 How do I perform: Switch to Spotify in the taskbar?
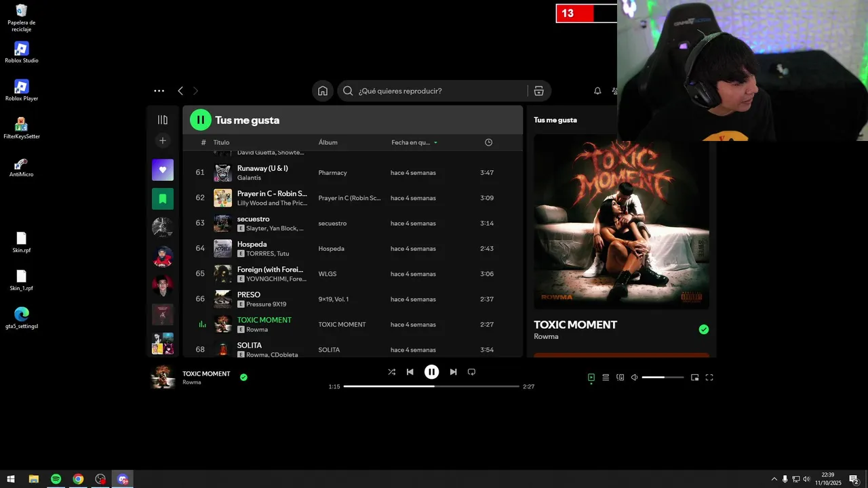pos(56,479)
